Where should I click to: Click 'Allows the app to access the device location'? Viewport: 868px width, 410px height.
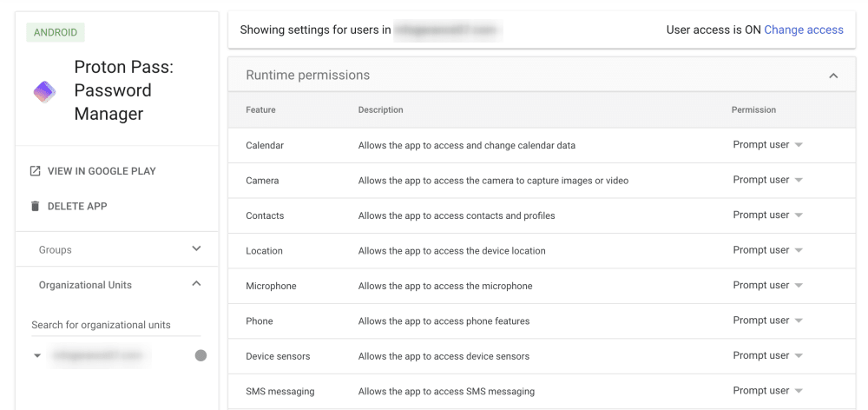[451, 251]
